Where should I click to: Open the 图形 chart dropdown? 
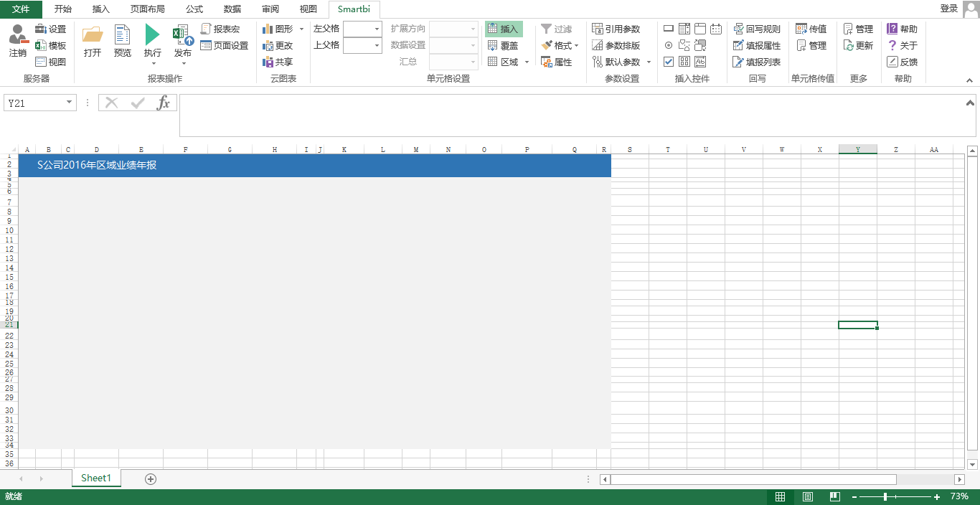[x=301, y=29]
